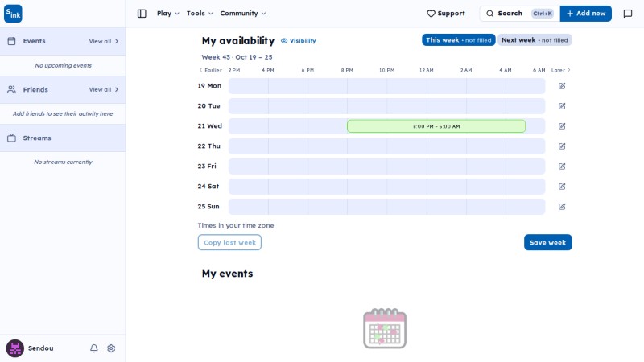The image size is (644, 362).
Task: Open the Support link
Action: (446, 14)
